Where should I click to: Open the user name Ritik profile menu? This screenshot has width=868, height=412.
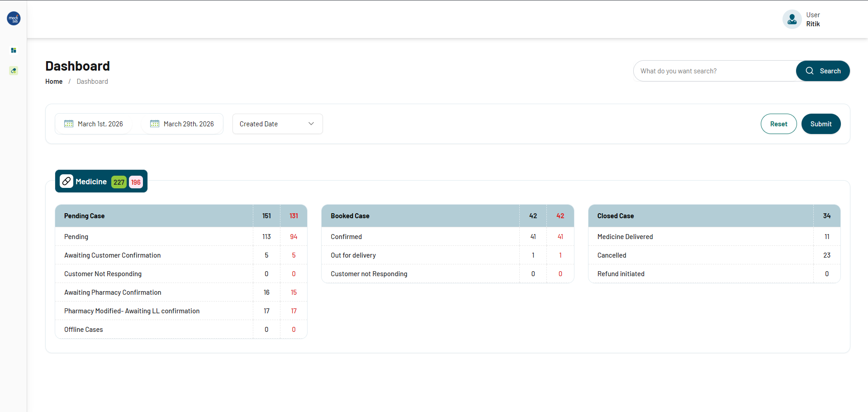pyautogui.click(x=813, y=24)
